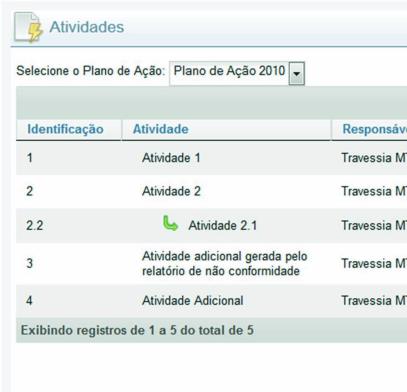Click Travessia responsible in Atividade 1 row
Screen dimensions: 407x392
pyautogui.click(x=374, y=158)
